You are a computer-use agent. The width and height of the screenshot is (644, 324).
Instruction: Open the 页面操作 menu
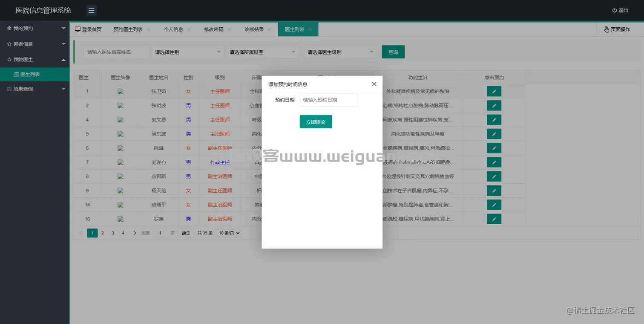[x=617, y=29]
